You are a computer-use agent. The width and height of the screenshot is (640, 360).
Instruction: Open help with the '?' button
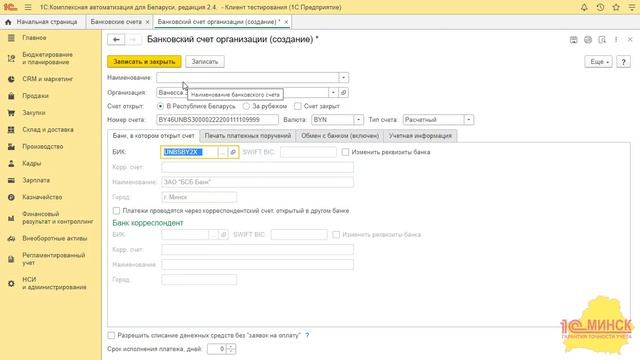coord(623,62)
